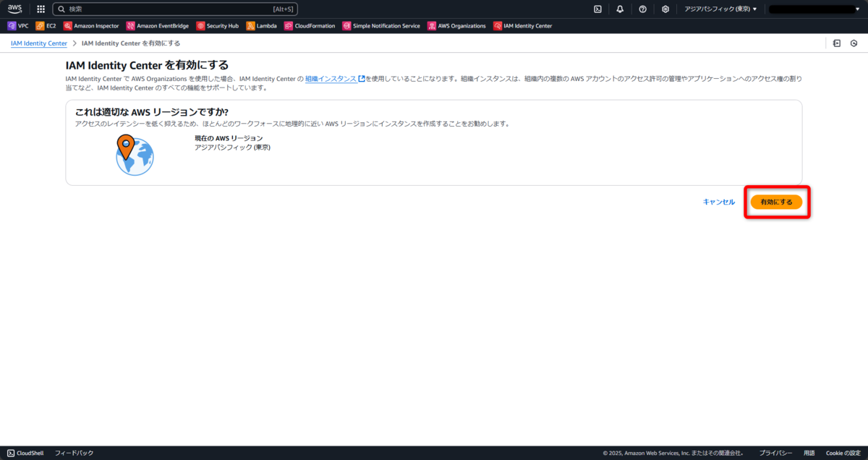The height and width of the screenshot is (460, 868).
Task: Open the IAM Identity Center favorites shortcut
Action: 523,26
